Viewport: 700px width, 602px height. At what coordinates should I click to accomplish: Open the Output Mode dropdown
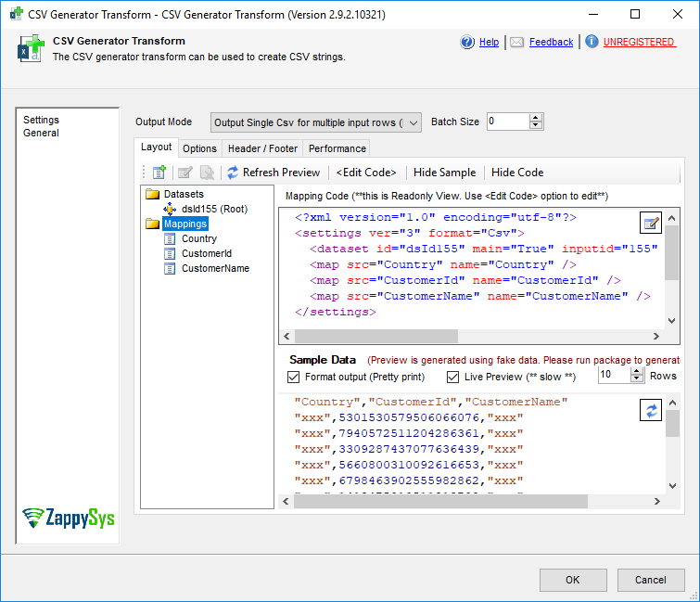[x=315, y=122]
